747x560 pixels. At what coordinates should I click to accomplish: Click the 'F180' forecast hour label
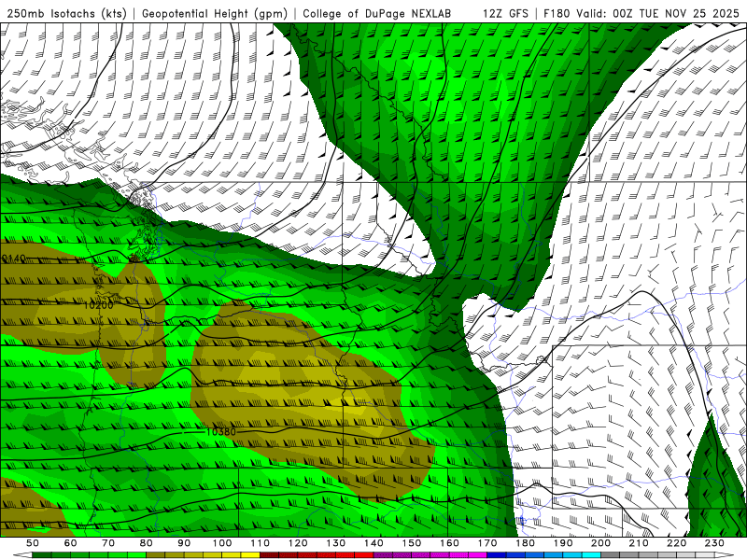tap(557, 13)
